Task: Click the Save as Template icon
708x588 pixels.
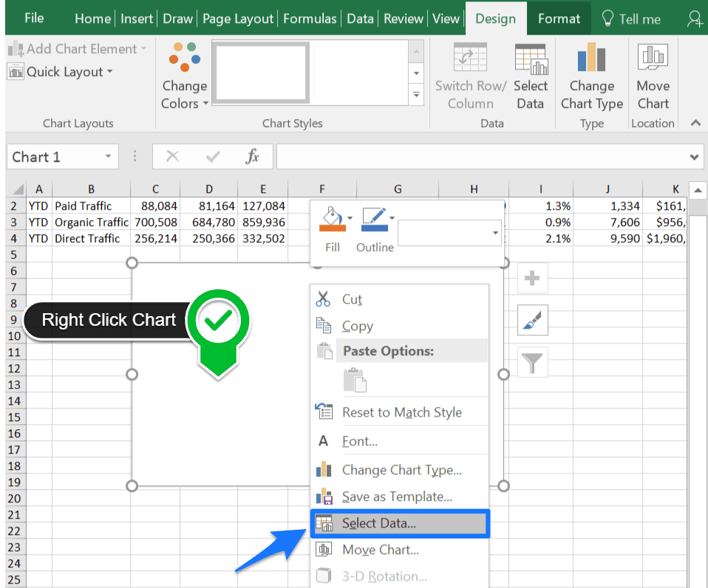Action: coord(324,496)
